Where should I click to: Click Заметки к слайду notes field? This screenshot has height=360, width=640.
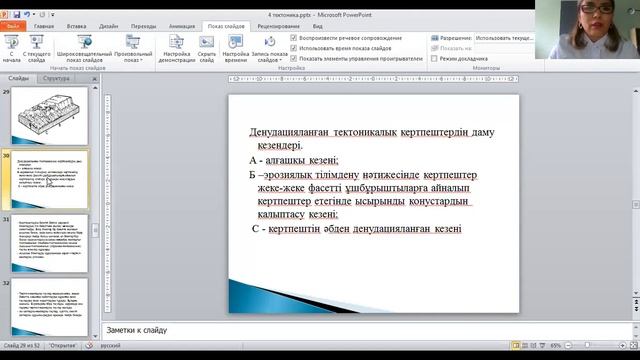pos(367,330)
